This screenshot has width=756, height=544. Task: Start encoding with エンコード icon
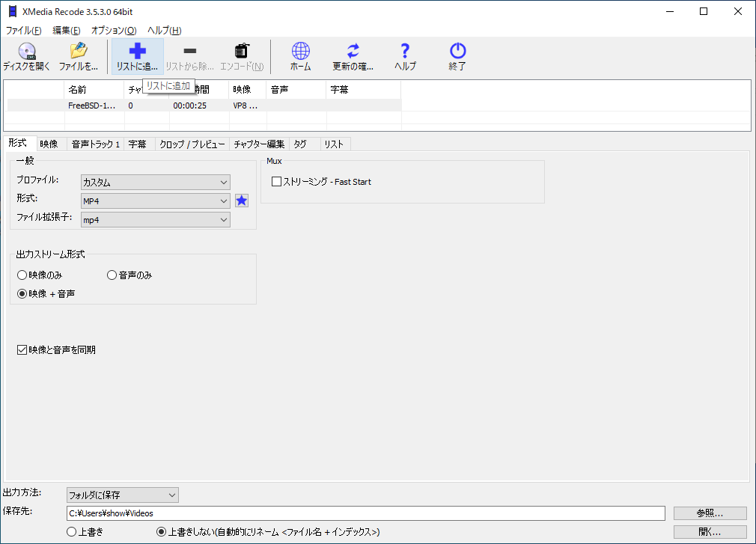(x=242, y=57)
